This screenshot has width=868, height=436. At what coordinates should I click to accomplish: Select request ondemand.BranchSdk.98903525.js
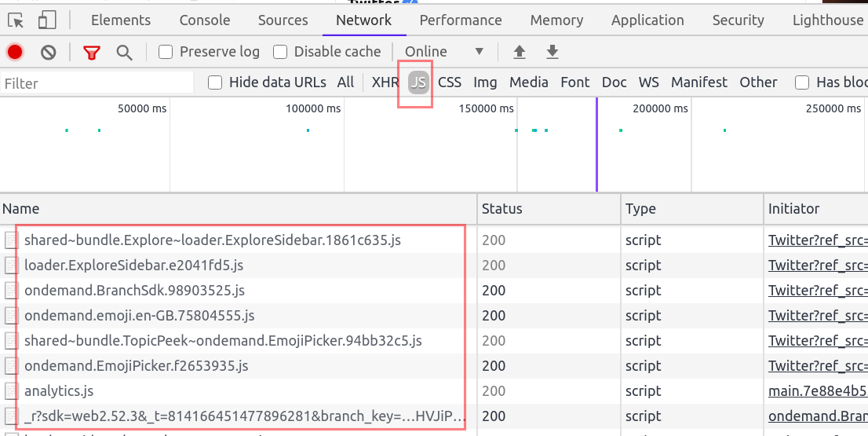pos(134,291)
